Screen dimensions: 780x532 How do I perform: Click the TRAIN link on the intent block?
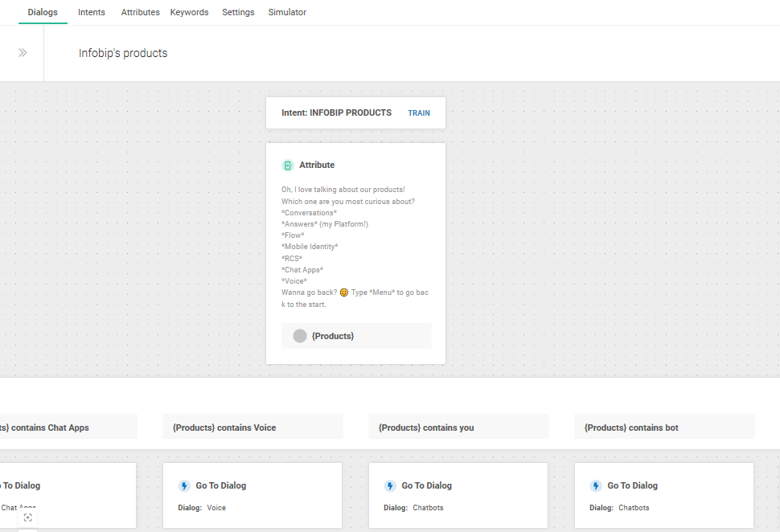point(419,113)
